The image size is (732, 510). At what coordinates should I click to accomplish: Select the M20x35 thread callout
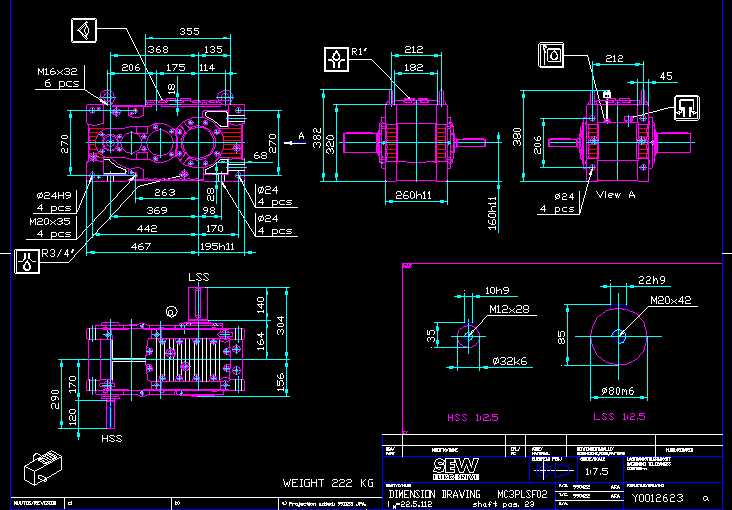coord(50,222)
